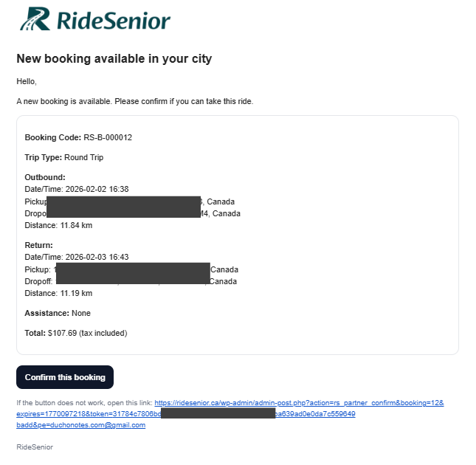Click the RideSenior wordmark in the header
Image resolution: width=476 pixels, height=465 pixels.
point(114,21)
